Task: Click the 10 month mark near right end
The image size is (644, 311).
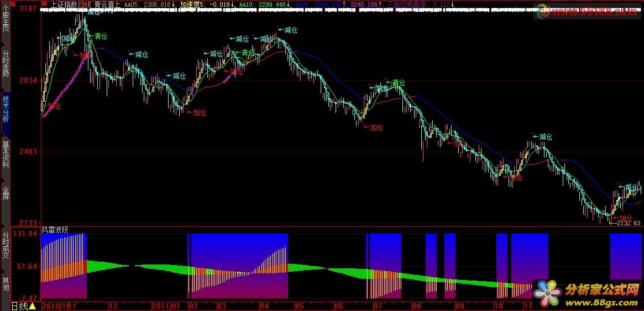Action: pos(498,307)
